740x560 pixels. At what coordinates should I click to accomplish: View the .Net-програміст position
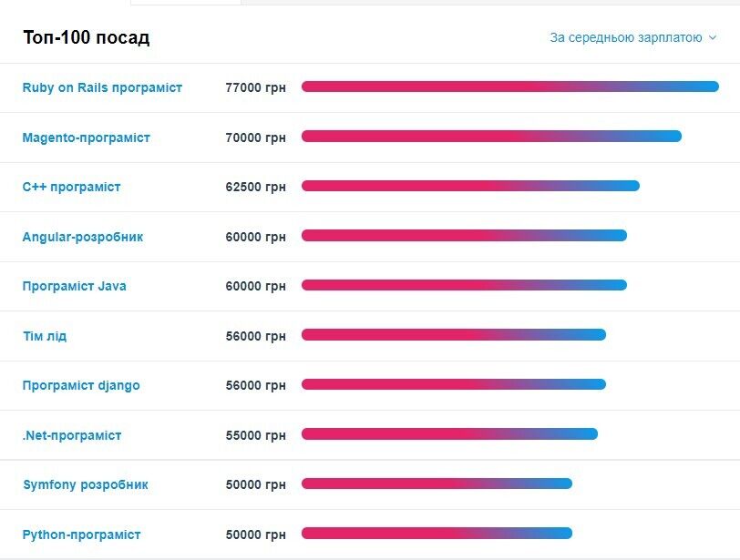point(71,435)
